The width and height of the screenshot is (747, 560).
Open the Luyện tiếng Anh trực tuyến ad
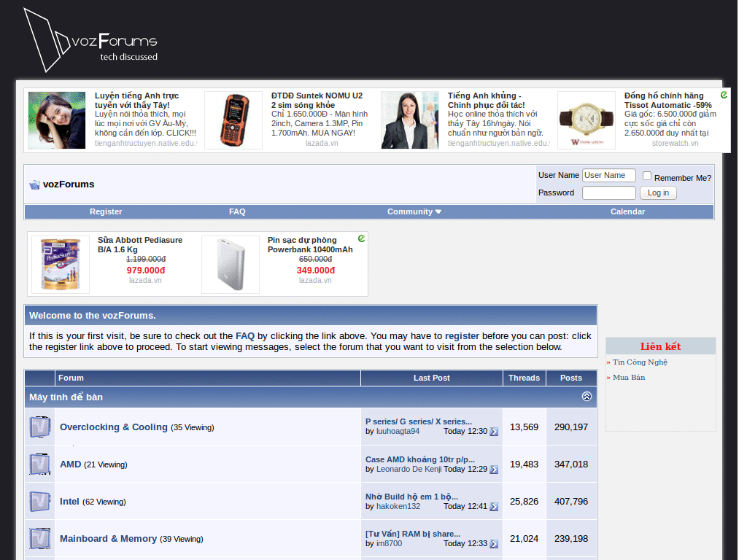click(x=136, y=100)
